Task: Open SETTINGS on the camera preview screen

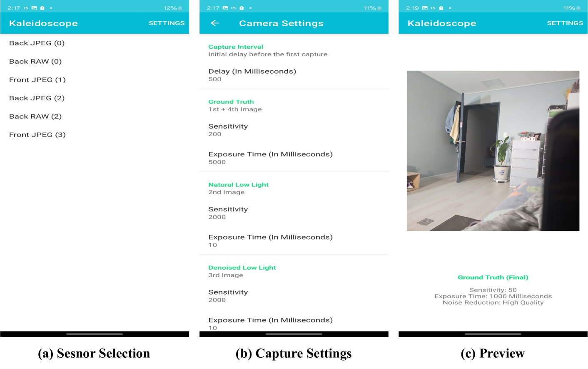Action: 565,23
